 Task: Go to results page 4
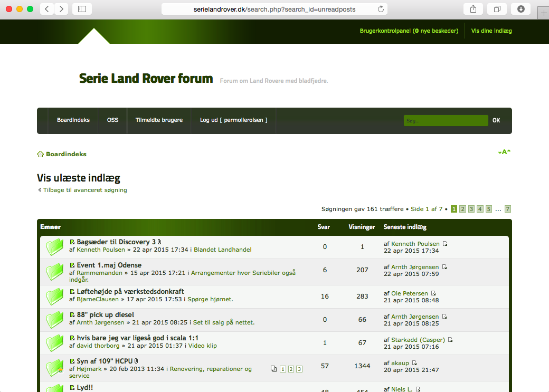click(x=480, y=209)
